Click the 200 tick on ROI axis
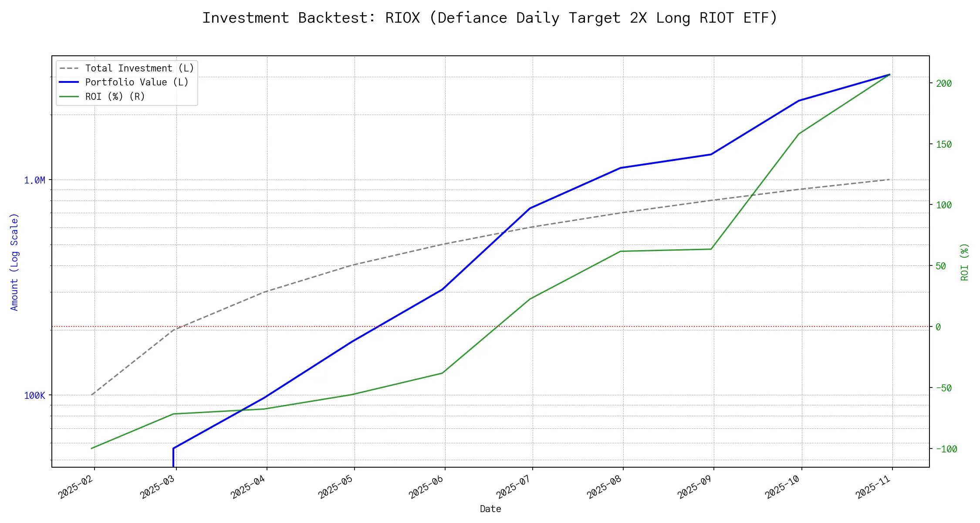Screen dimensions: 980x523 (x=944, y=83)
